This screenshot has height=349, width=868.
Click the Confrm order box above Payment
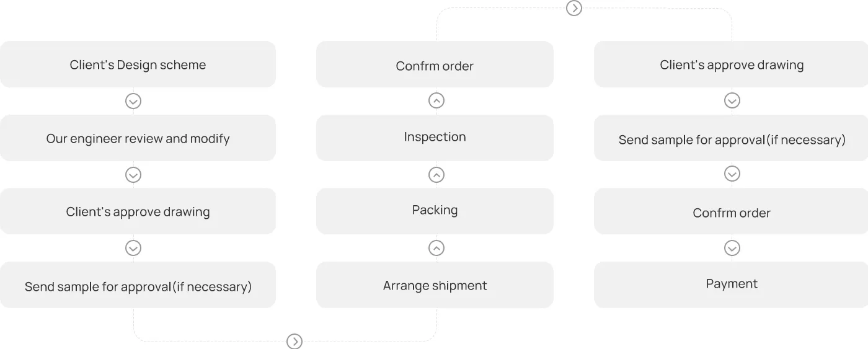click(731, 211)
